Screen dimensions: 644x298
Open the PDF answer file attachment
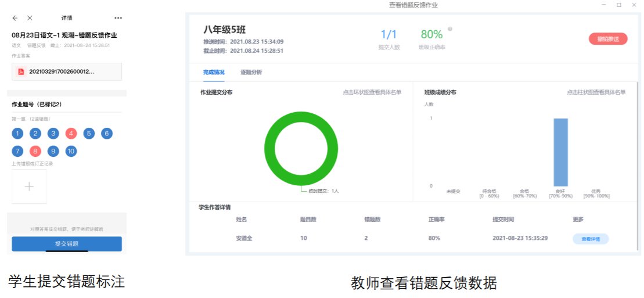tap(67, 71)
